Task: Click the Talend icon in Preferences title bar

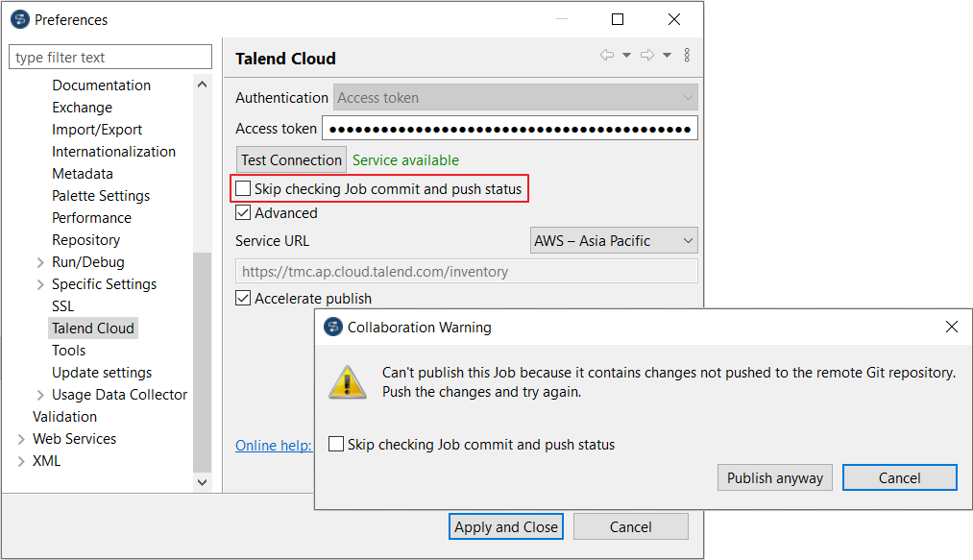Action: [x=19, y=19]
